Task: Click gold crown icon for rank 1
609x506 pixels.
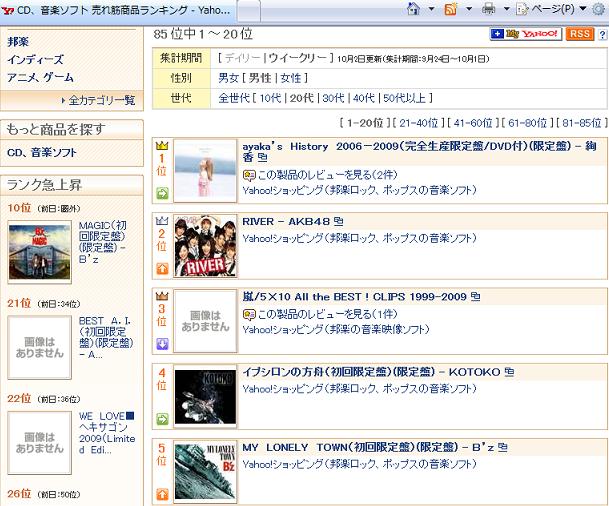Action: 162,146
